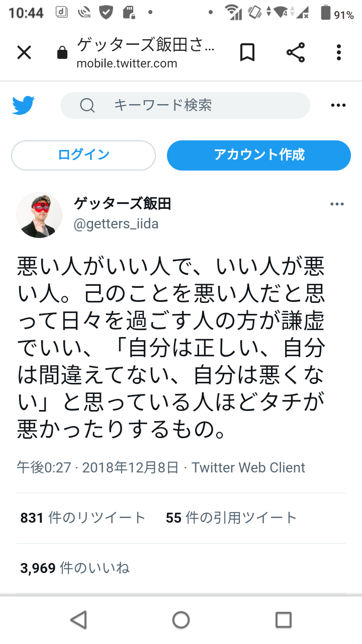The image size is (362, 644).
Task: View 831 件のリツイート list
Action: click(83, 518)
